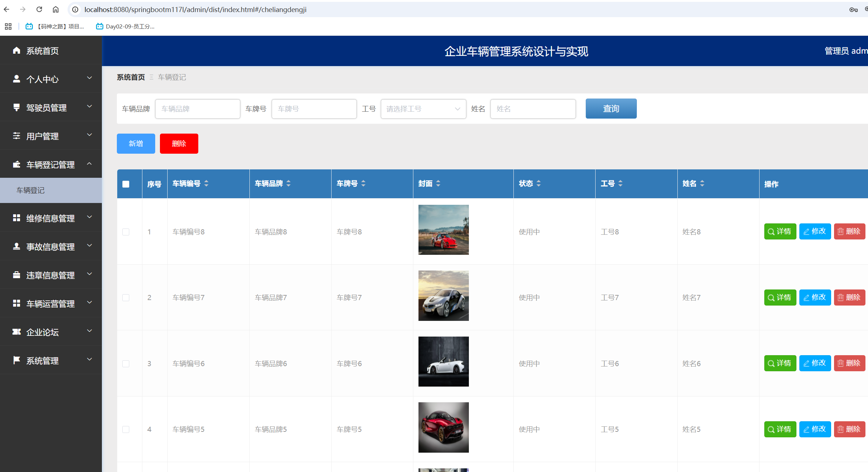This screenshot has width=868, height=472.
Task: Click the browser back arrow
Action: tap(7, 9)
